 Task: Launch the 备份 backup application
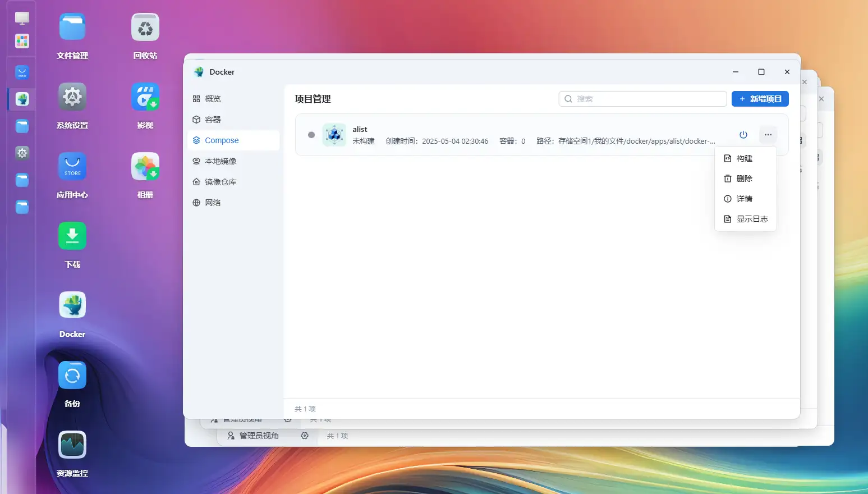[x=72, y=374]
